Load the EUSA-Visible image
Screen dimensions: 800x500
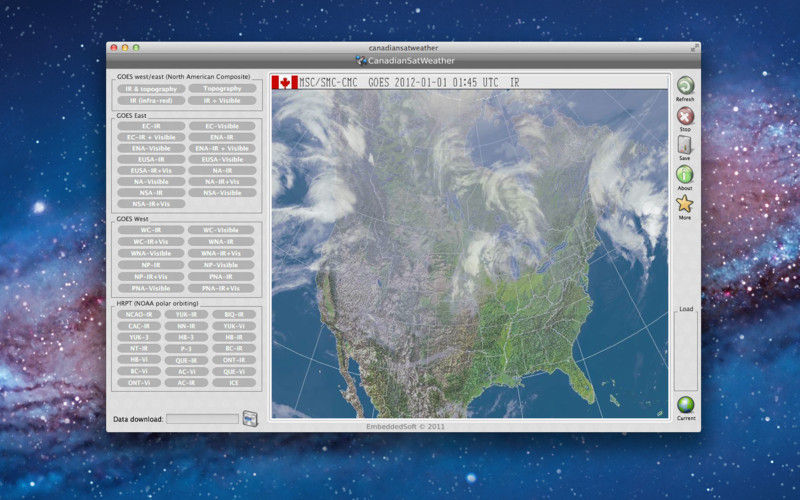coord(222,160)
